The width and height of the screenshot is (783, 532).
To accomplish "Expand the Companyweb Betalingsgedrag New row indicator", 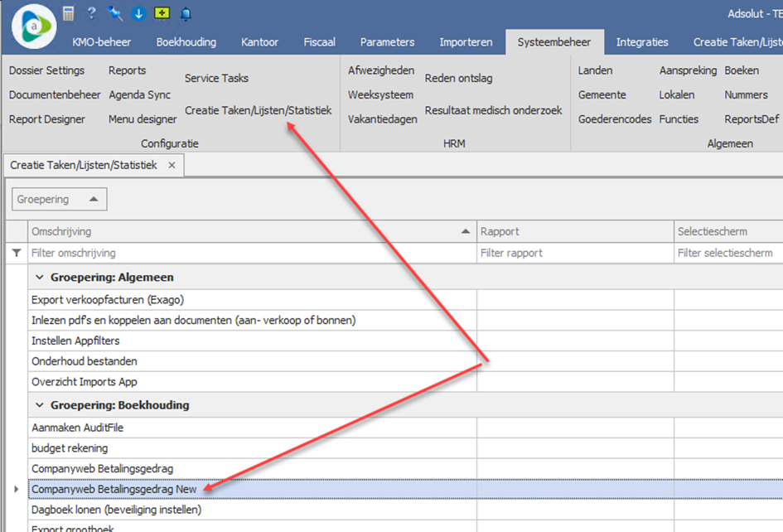I will [x=16, y=489].
